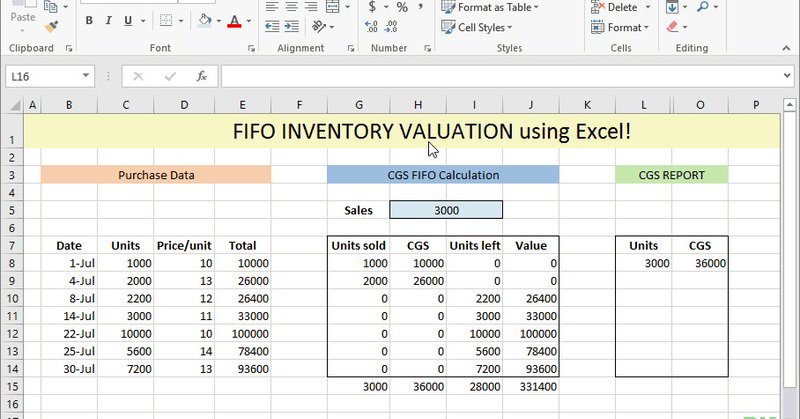Image resolution: width=800 pixels, height=419 pixels.
Task: Select CGS report value 36000 in row 8
Action: click(700, 263)
